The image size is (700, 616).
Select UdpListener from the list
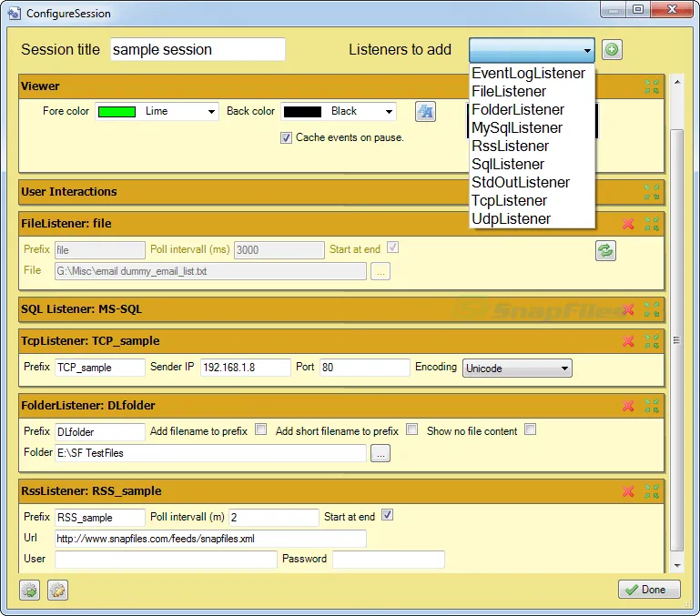pos(532,219)
